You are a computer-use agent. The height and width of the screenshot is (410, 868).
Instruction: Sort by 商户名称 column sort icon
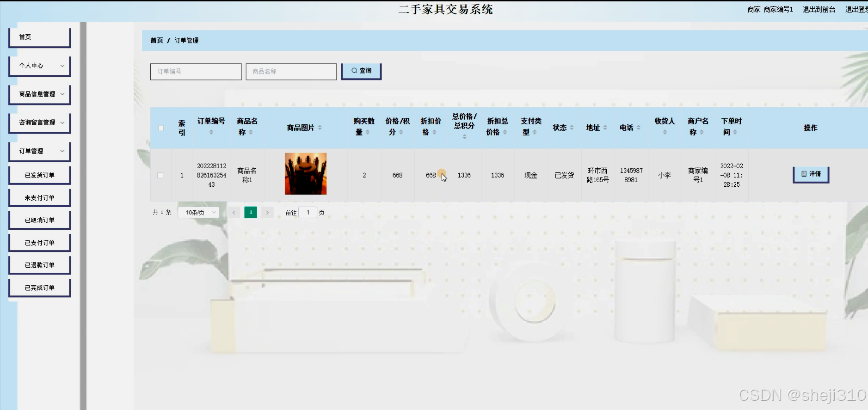click(x=702, y=132)
